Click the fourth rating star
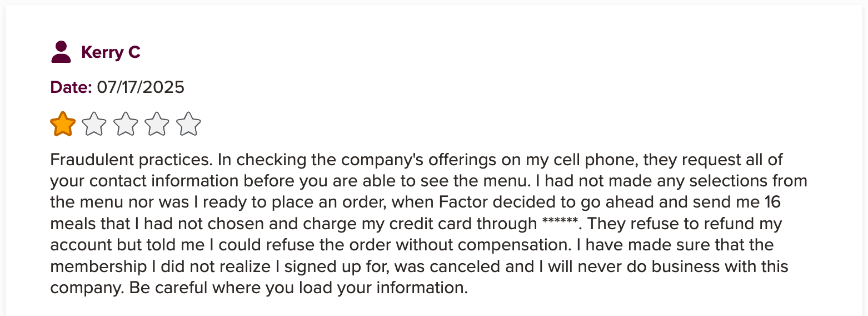This screenshot has height=316, width=868. 157,124
